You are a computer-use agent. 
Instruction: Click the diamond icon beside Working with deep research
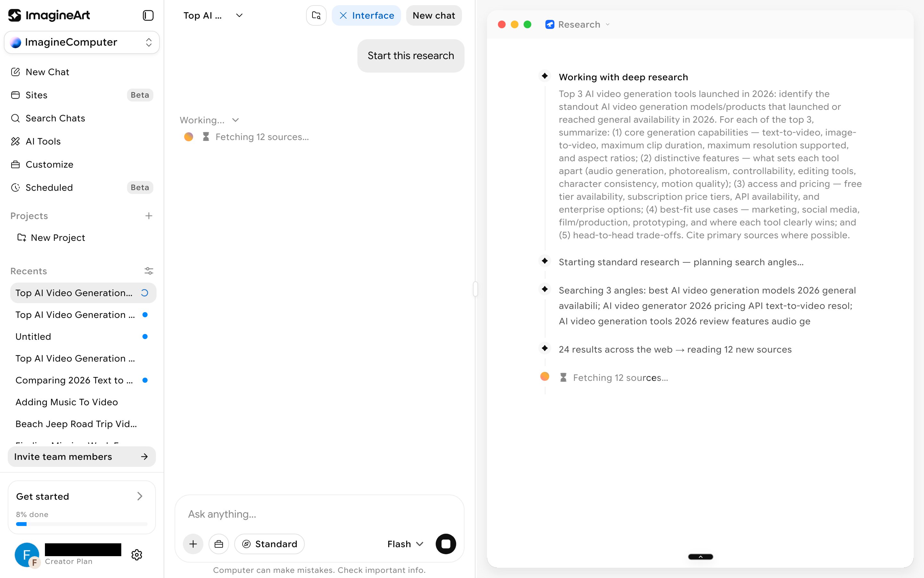(545, 76)
